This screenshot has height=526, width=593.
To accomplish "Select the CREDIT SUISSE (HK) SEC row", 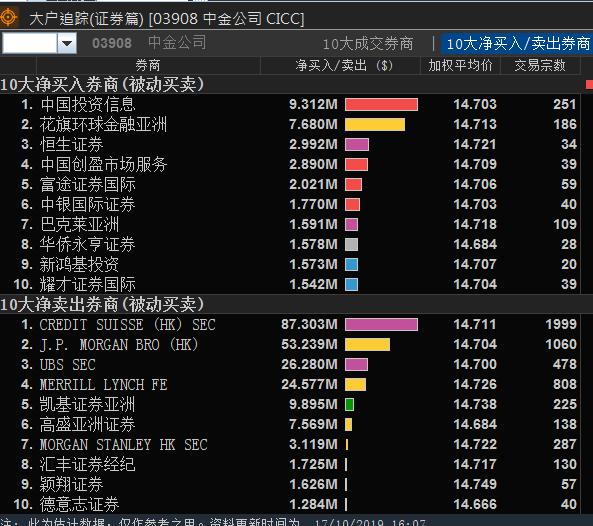I will (x=290, y=324).
